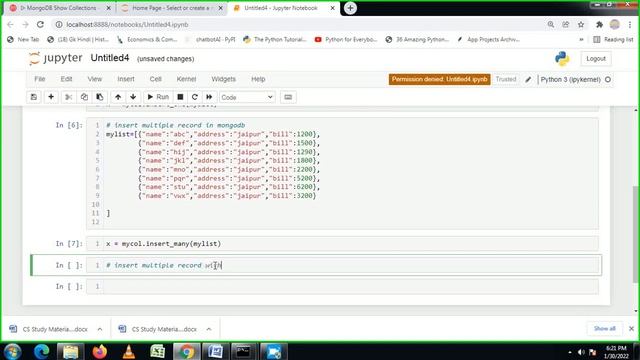Paste cells below icon
The image size is (640, 360).
[100, 97]
